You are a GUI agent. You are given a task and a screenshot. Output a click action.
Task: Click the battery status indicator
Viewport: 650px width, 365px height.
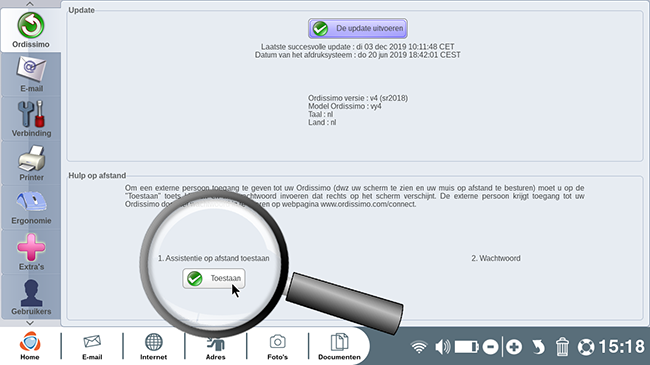[466, 347]
